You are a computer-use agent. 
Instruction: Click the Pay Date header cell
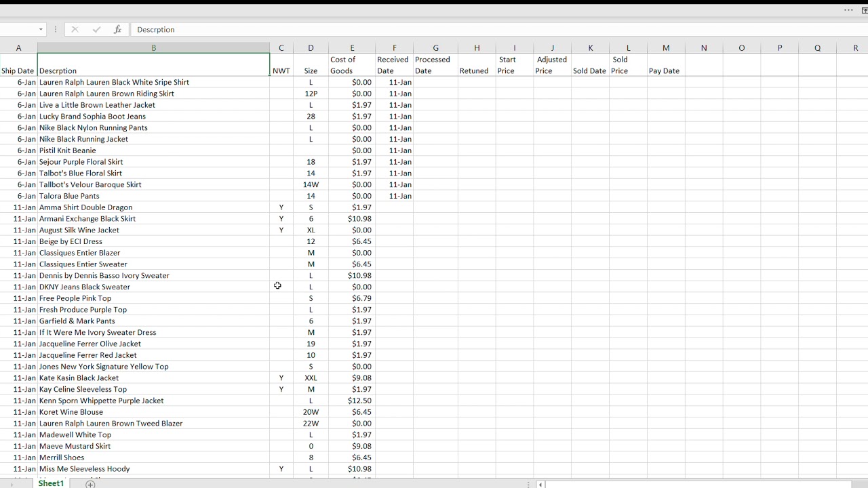(666, 65)
